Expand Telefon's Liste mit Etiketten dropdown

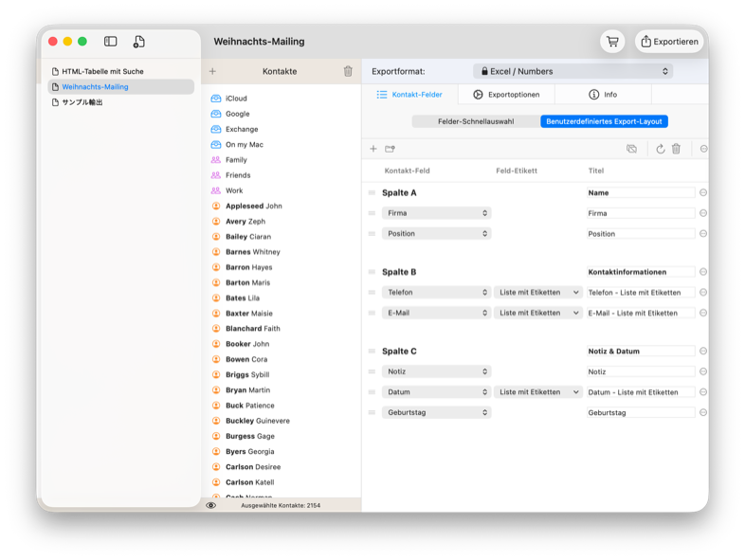pos(537,293)
